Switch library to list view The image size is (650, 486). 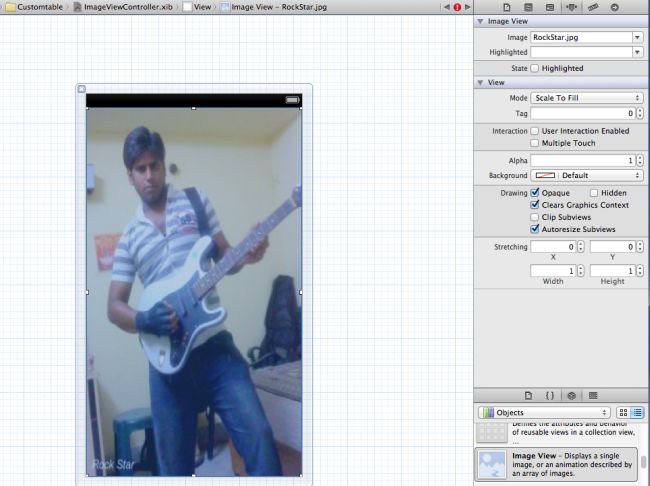click(x=637, y=412)
